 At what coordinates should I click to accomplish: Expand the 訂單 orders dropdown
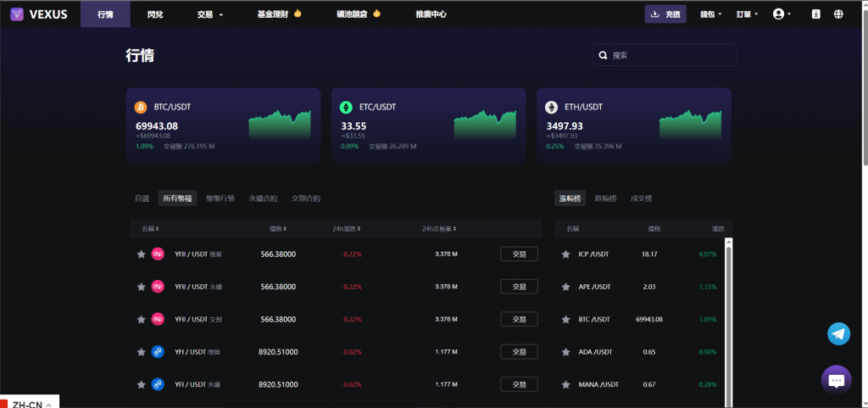(x=748, y=14)
